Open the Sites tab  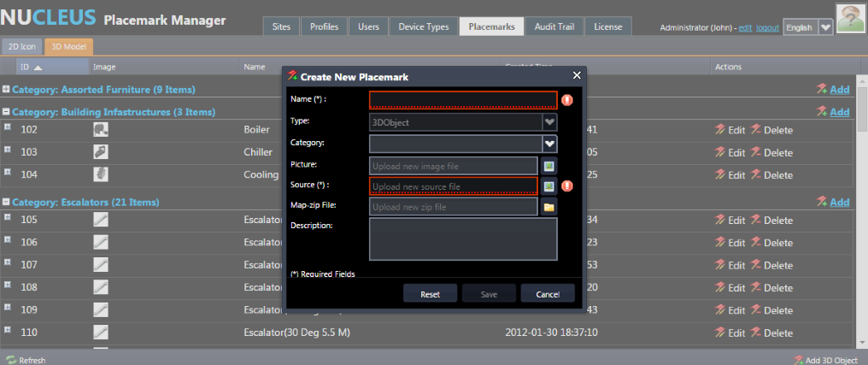coord(281,26)
